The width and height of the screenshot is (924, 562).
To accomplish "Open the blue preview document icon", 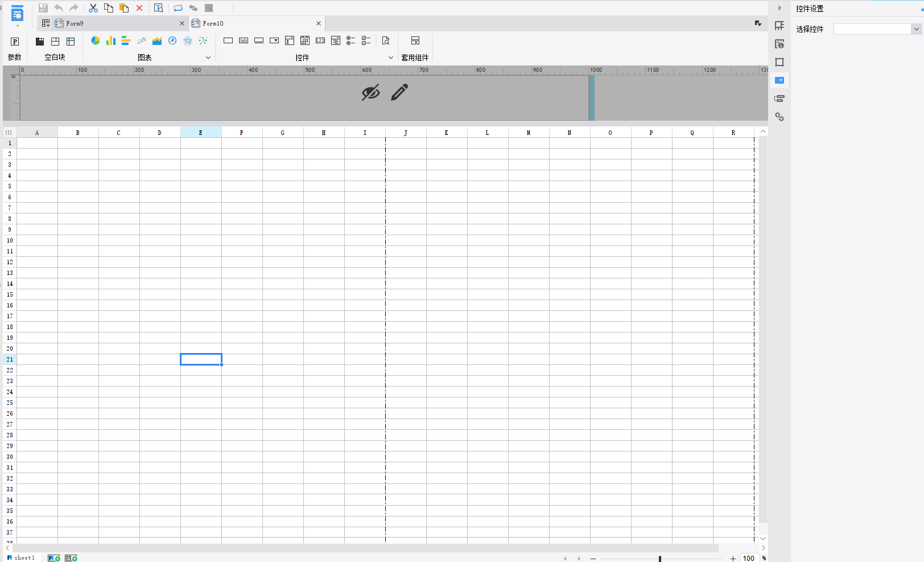I will coord(18,13).
